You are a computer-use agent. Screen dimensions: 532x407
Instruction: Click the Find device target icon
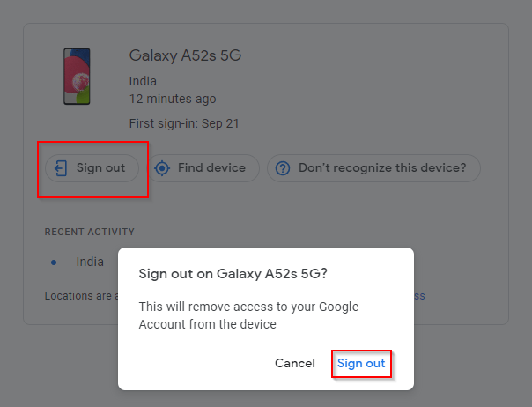tap(161, 167)
